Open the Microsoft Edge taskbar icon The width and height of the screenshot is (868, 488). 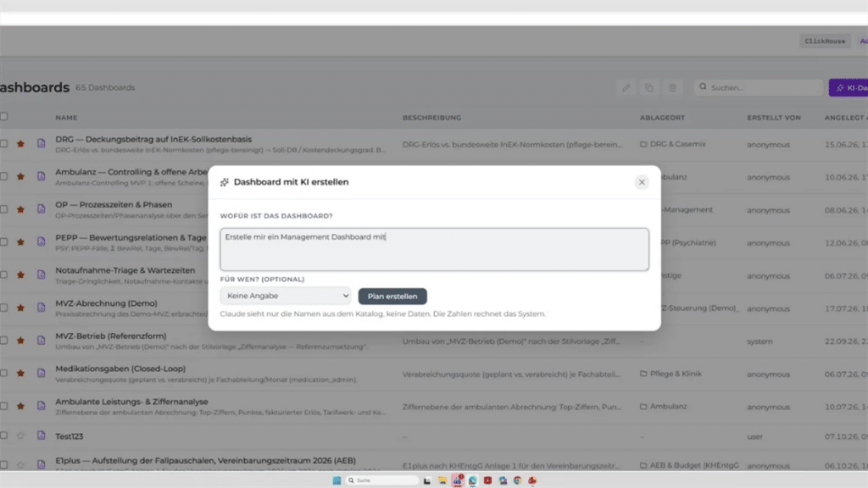click(x=472, y=480)
